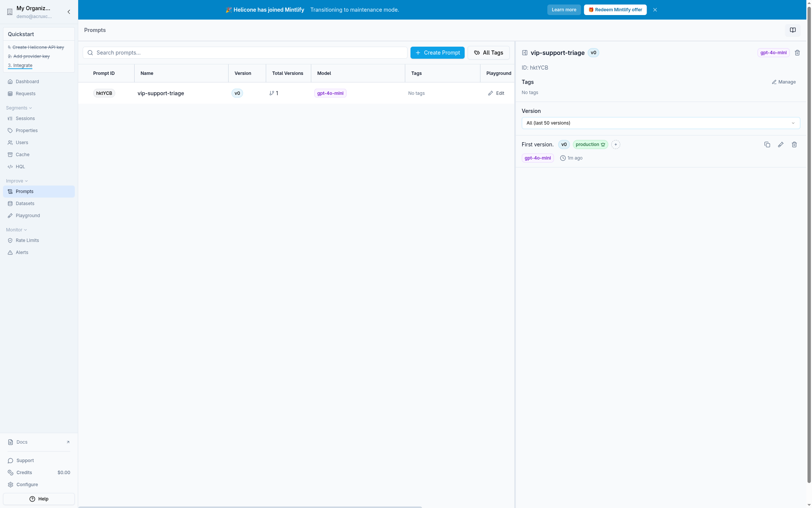Click the Quickstart heading
The width and height of the screenshot is (812, 508).
(21, 34)
